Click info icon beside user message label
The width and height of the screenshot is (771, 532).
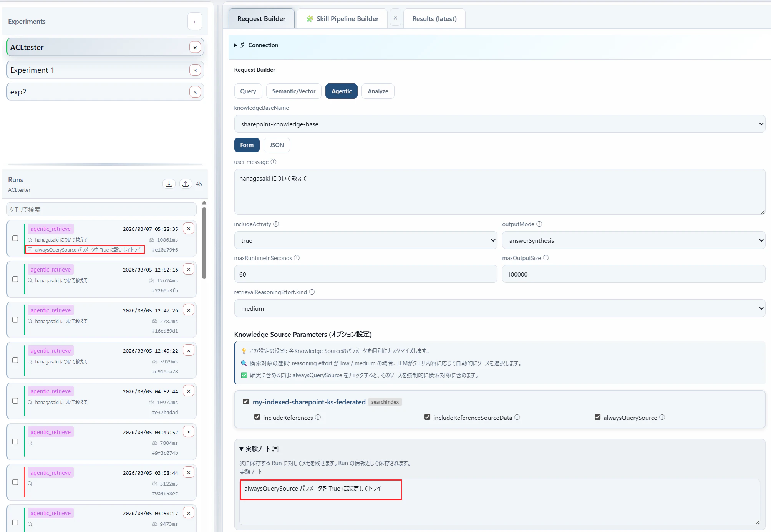click(274, 162)
